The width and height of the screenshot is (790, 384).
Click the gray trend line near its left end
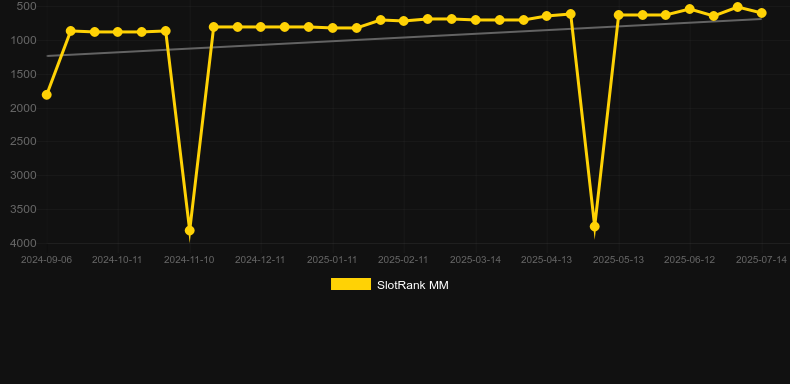[x=55, y=55]
